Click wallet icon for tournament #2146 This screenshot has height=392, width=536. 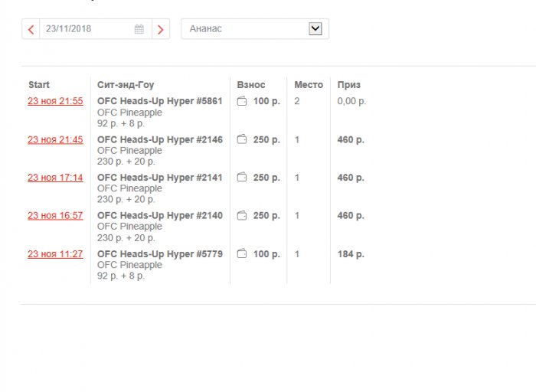242,139
